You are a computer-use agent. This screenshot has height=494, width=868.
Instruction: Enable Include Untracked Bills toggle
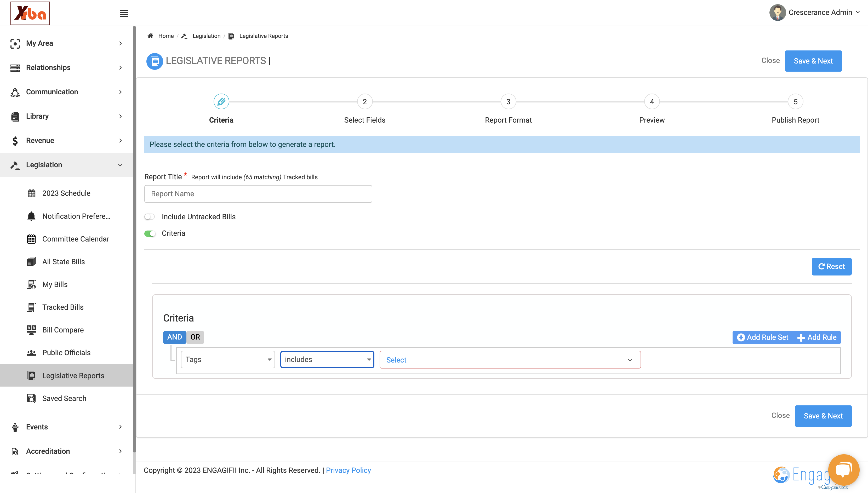(x=150, y=217)
